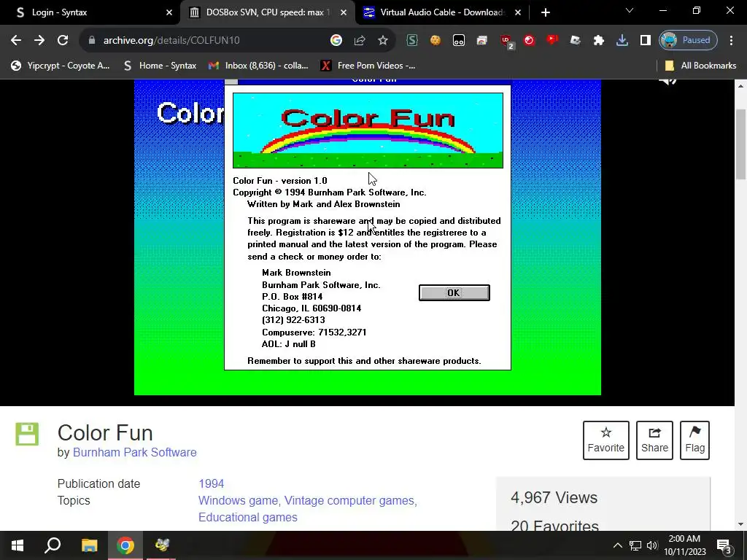Close the Virtual Audio Cable tab
The width and height of the screenshot is (747, 560).
[x=518, y=12]
